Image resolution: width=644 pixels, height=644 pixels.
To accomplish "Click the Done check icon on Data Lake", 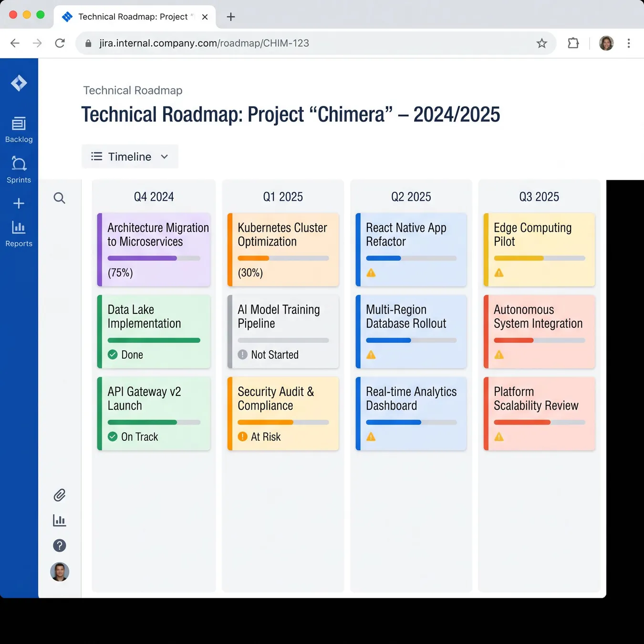I will 113,354.
